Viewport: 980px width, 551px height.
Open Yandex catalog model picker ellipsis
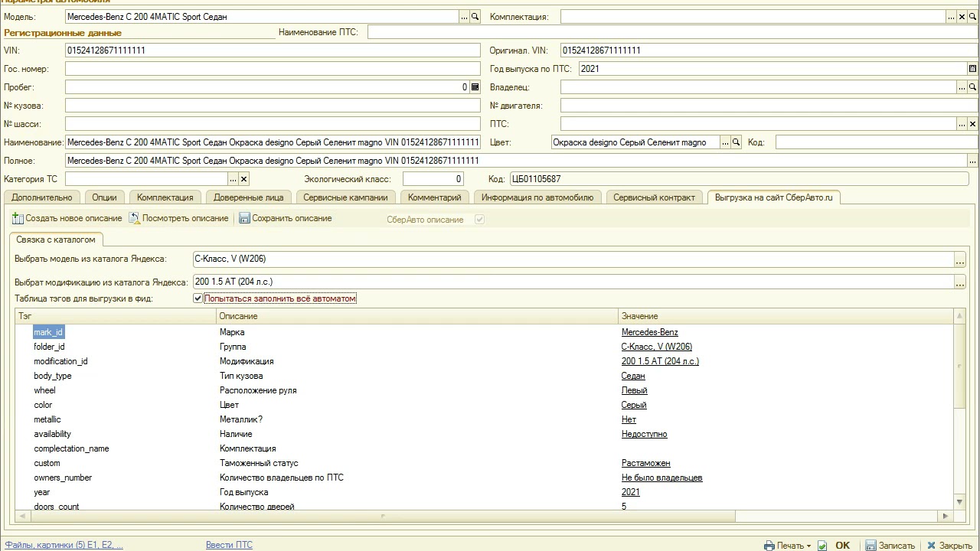coord(960,259)
